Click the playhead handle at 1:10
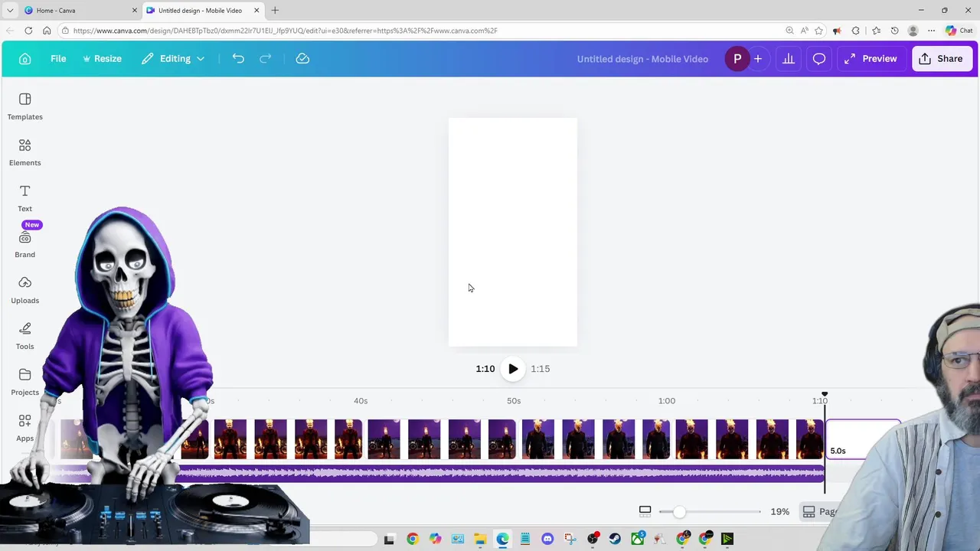Screen dimensions: 980x551 point(825,394)
